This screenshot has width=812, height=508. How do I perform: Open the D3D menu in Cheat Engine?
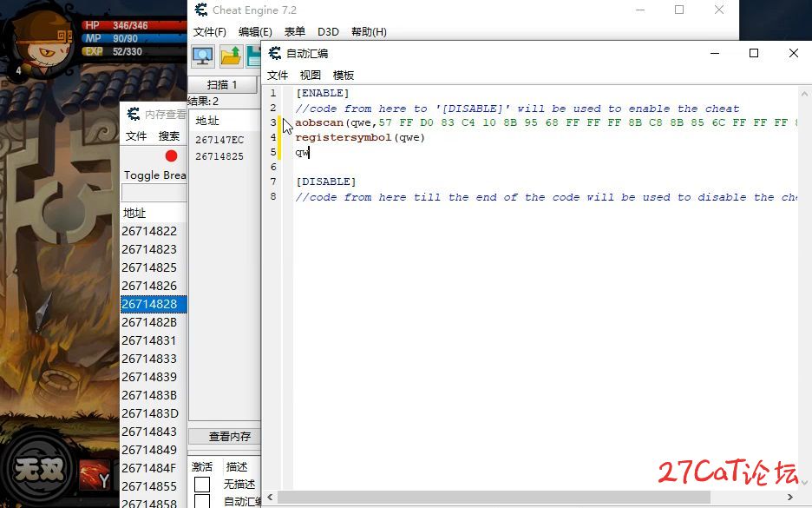(x=328, y=31)
